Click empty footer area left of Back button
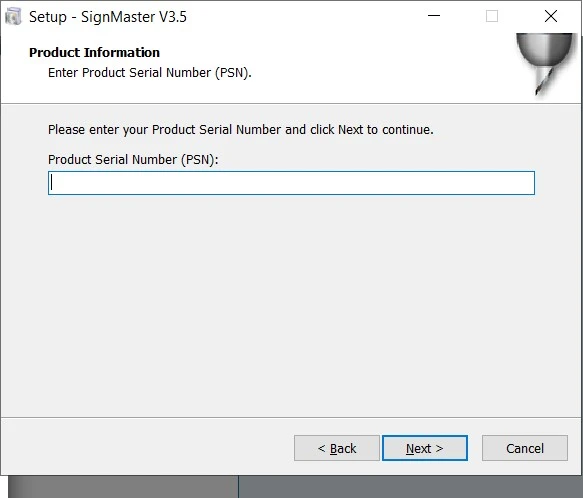Viewport: 583px width, 498px height. (147, 448)
